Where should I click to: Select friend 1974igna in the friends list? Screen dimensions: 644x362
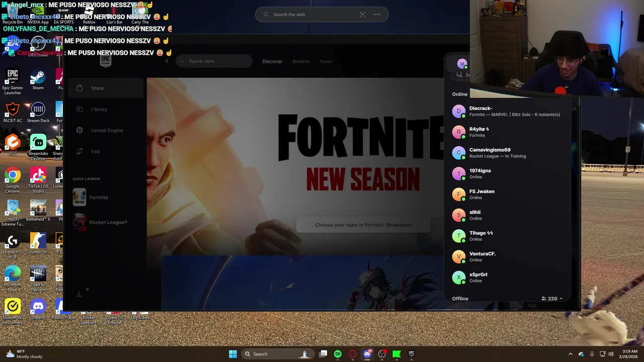pos(507,173)
